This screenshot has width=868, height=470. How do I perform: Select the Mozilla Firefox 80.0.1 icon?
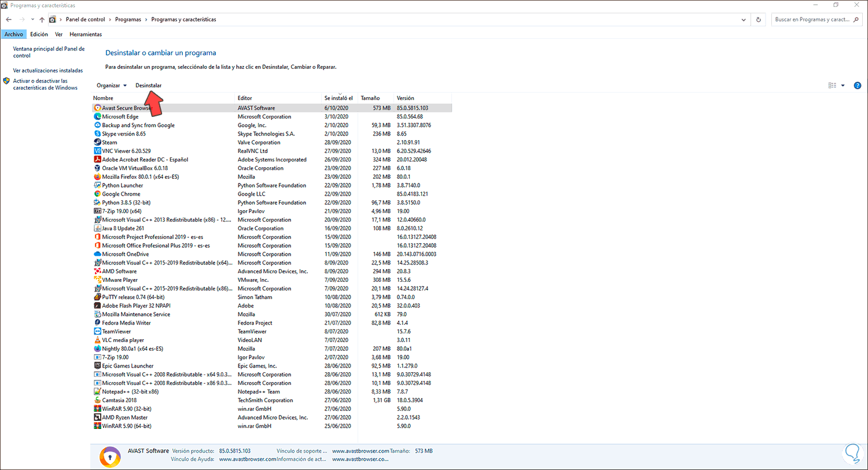coord(98,177)
